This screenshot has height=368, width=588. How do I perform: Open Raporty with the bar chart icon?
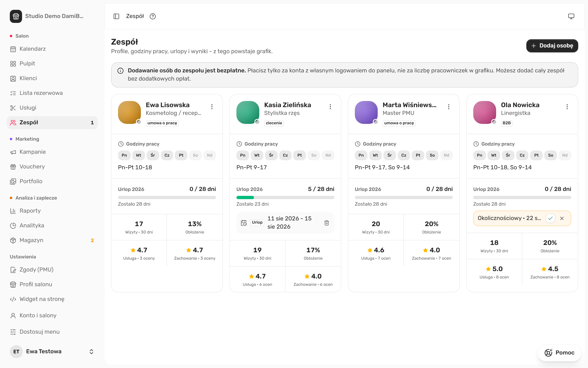tap(52, 211)
